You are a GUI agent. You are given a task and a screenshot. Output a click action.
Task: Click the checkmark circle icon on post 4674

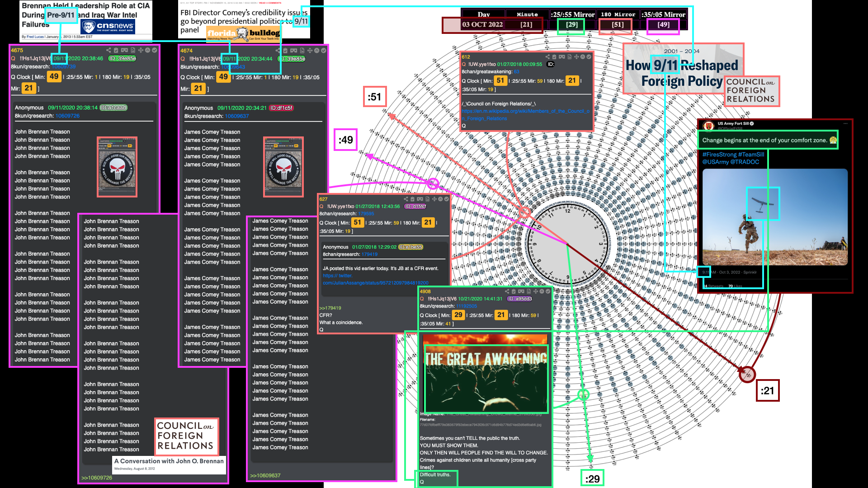[x=324, y=51]
